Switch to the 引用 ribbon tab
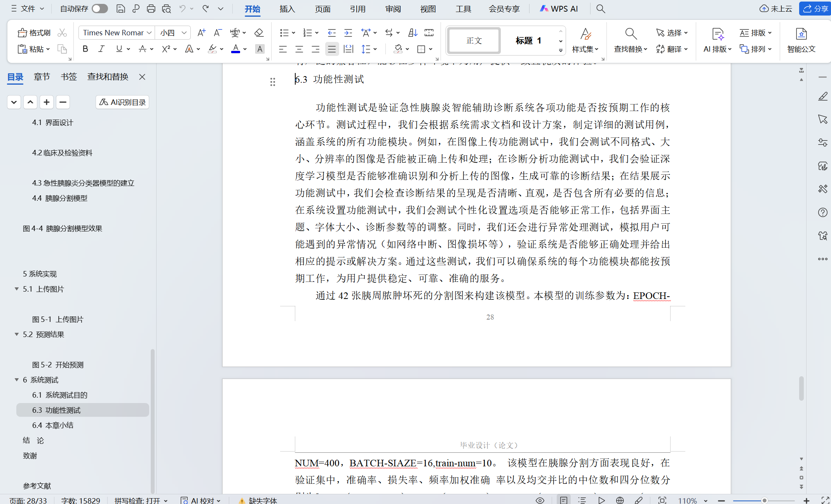Image resolution: width=831 pixels, height=504 pixels. [357, 9]
